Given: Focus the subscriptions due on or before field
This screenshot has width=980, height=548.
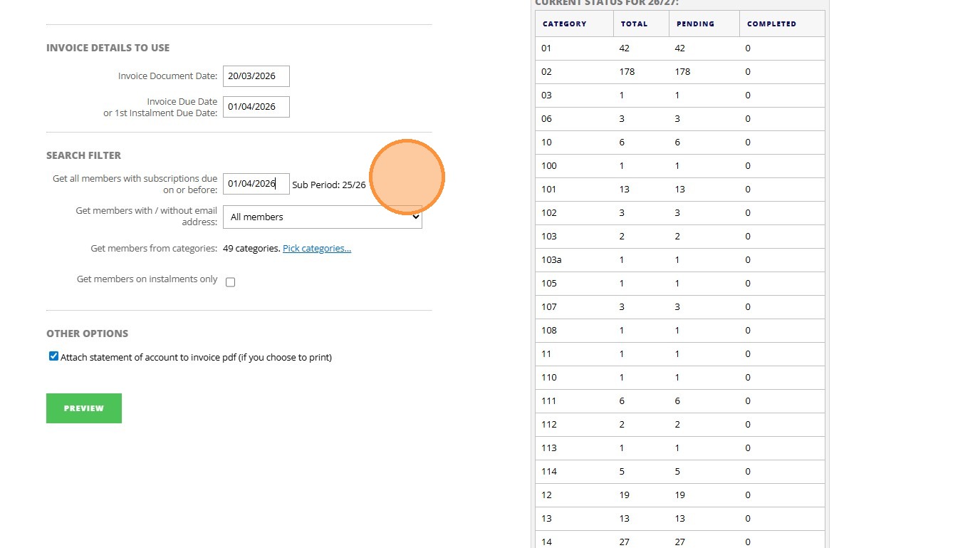Looking at the screenshot, I should click(256, 184).
